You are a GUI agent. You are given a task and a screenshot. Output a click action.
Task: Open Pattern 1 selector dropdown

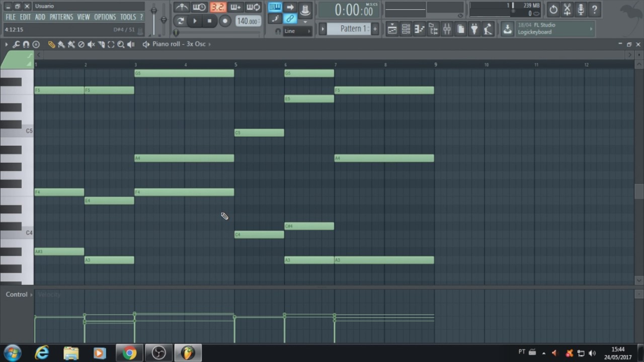point(349,29)
